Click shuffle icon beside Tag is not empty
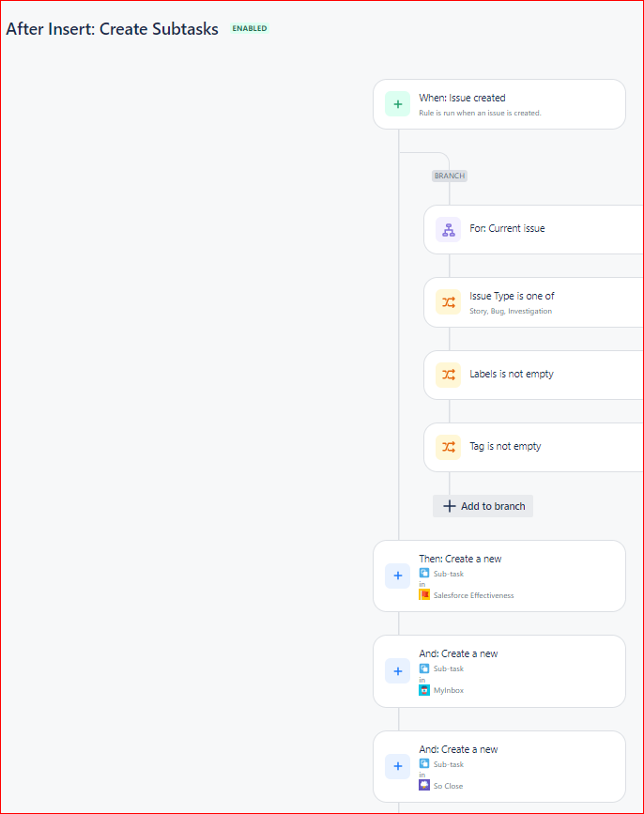644x814 pixels. [x=449, y=447]
